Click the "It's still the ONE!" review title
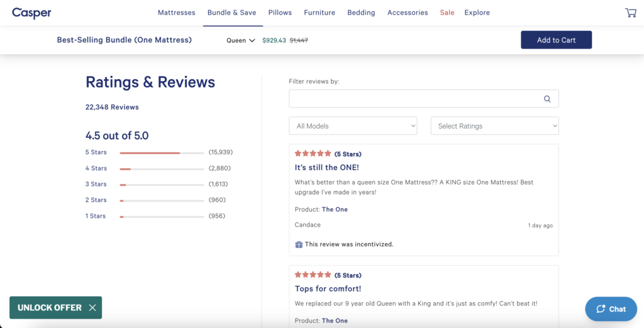This screenshot has width=644, height=328. (x=327, y=167)
